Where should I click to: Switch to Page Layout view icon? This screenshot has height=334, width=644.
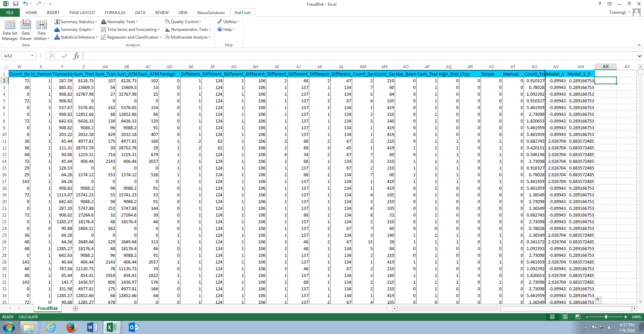pos(565,317)
